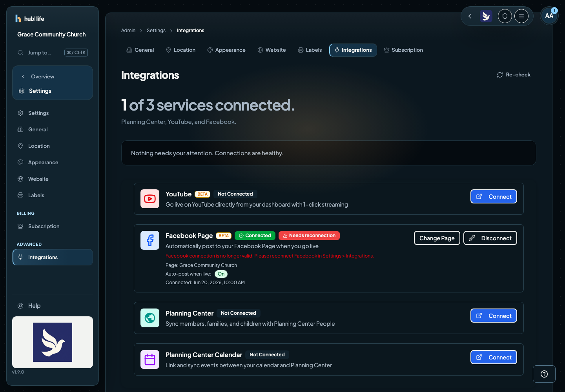
Task: Click the shield icon in top bar
Action: 505,16
